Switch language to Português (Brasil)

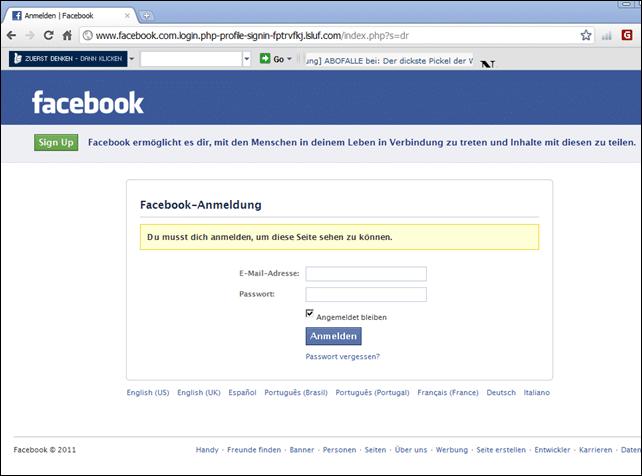(x=296, y=393)
